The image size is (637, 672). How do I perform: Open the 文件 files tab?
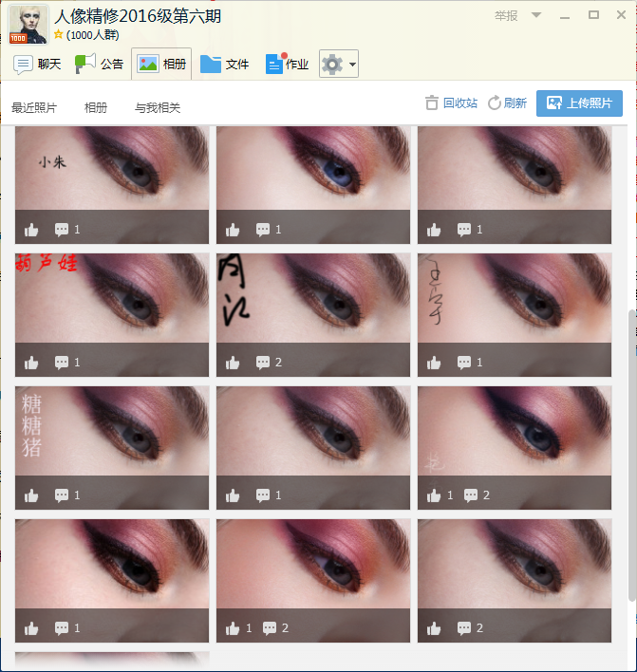click(224, 65)
